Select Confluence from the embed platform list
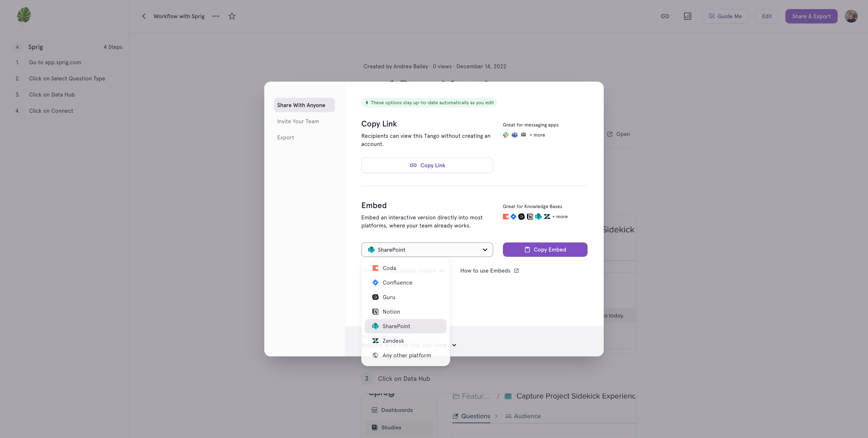 [x=405, y=282]
